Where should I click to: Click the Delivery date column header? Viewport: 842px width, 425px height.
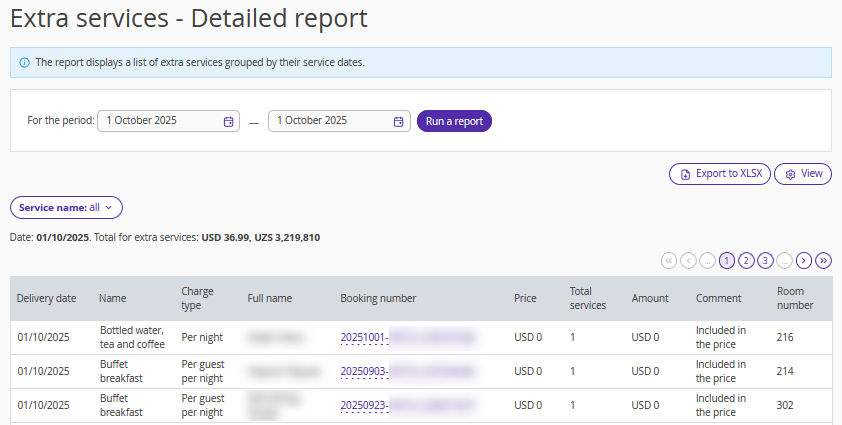(x=47, y=298)
